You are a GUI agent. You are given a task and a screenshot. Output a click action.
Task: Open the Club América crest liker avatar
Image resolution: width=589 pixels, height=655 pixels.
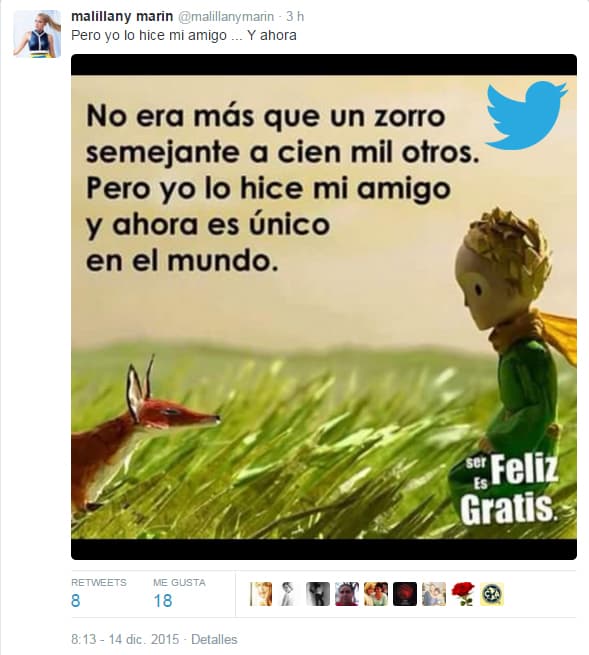tap(492, 594)
